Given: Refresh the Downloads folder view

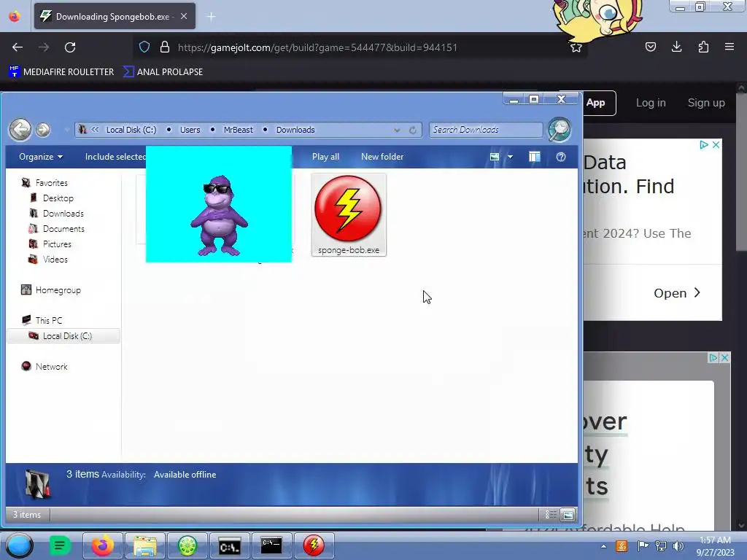Looking at the screenshot, I should [413, 130].
